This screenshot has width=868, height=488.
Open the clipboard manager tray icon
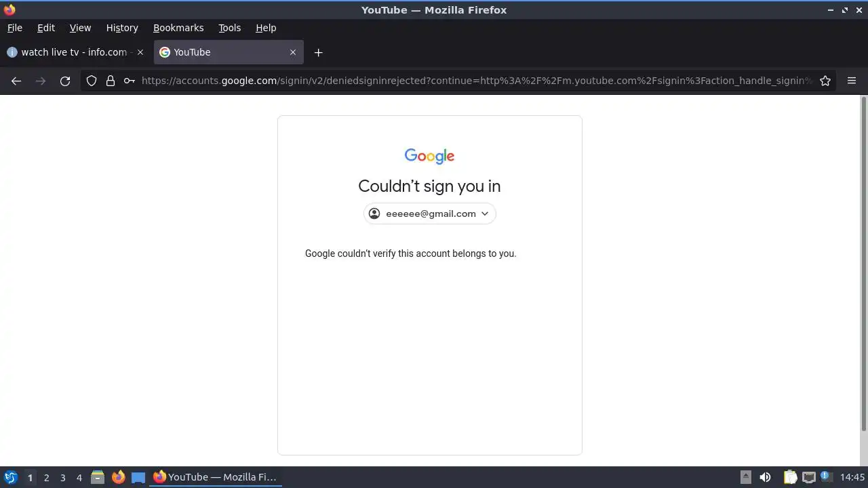click(790, 477)
